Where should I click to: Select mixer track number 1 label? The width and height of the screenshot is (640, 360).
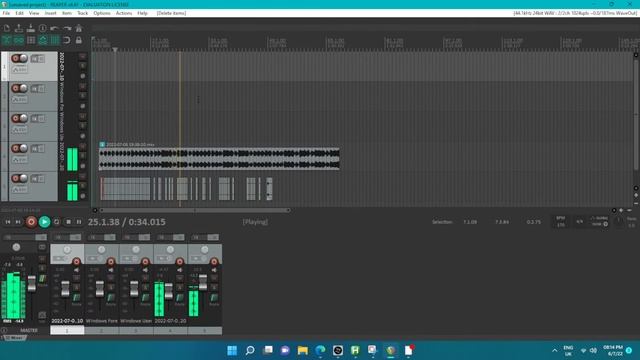[x=67, y=331]
